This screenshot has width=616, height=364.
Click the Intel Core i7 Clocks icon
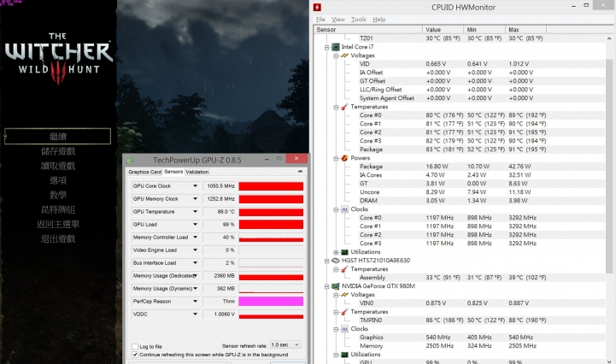[344, 209]
